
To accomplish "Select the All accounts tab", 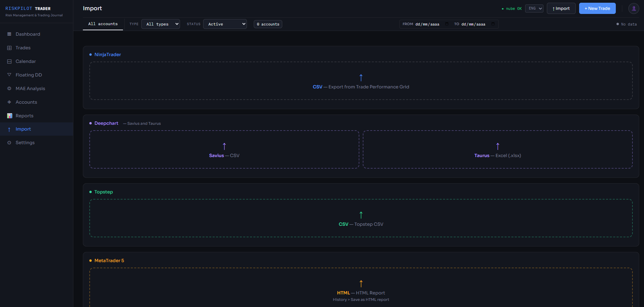I will pos(103,24).
